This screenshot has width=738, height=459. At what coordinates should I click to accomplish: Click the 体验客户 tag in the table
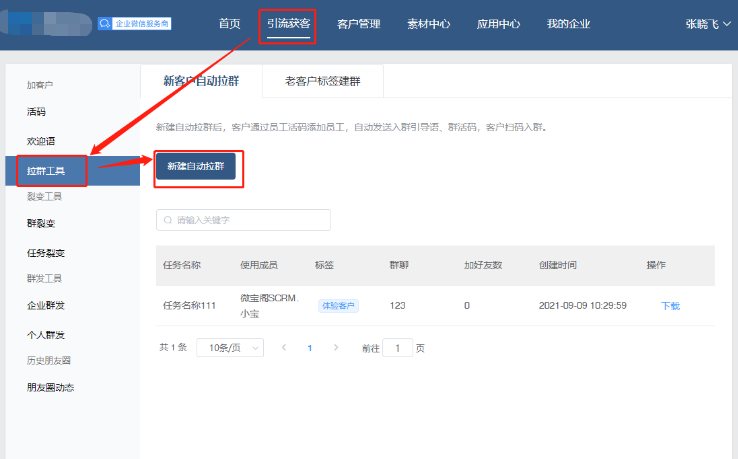(x=338, y=306)
